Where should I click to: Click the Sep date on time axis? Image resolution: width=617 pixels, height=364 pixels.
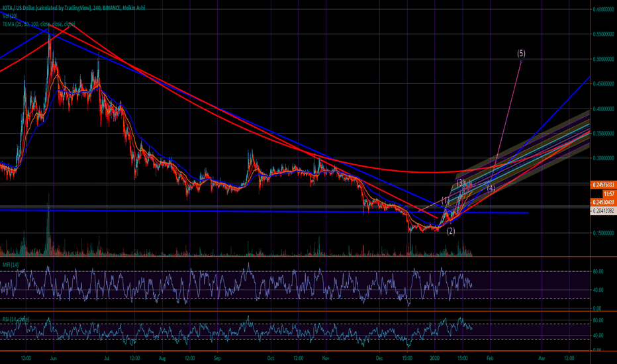217,359
